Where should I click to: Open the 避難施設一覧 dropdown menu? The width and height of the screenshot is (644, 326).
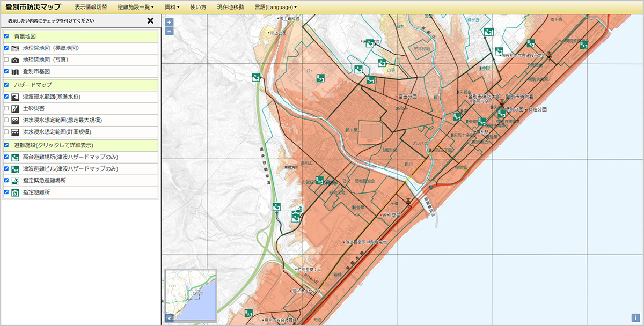click(135, 8)
